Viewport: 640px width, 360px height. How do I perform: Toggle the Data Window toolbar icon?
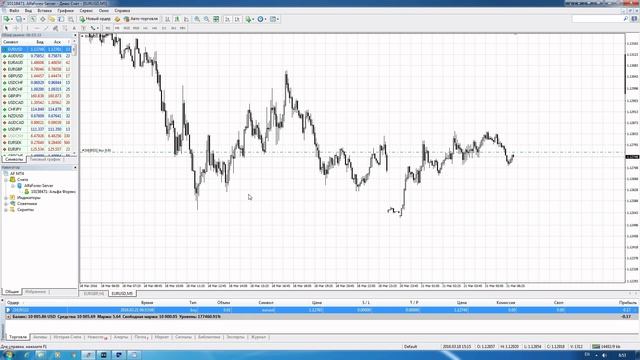(42, 19)
